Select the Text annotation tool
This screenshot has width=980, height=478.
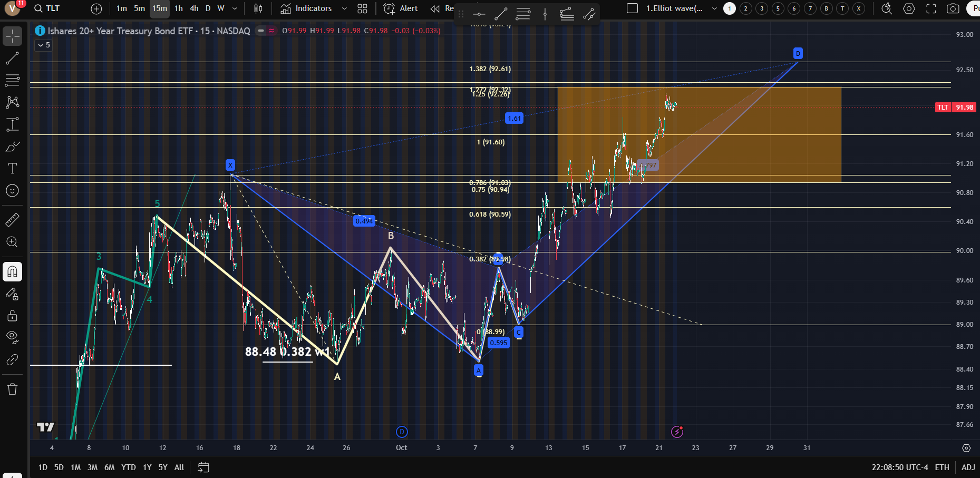[12, 168]
